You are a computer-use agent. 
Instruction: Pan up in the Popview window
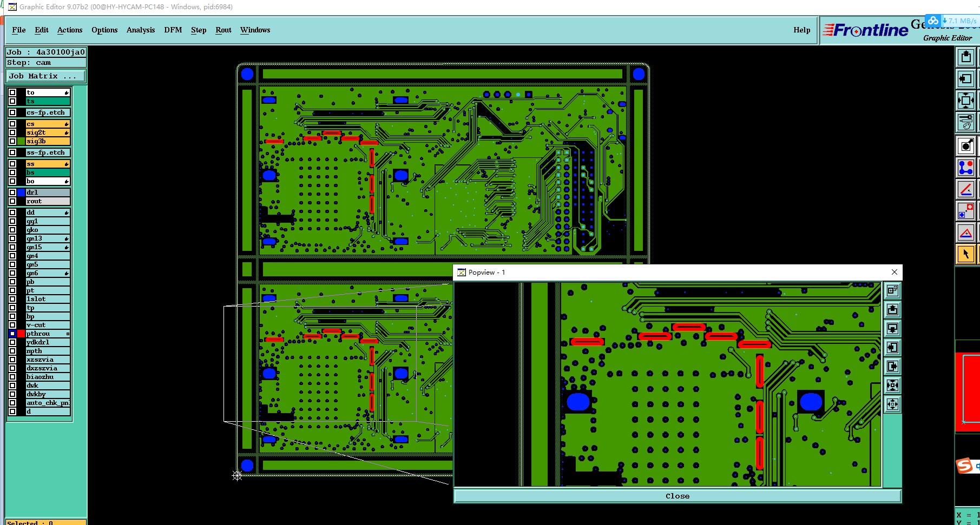(x=892, y=309)
